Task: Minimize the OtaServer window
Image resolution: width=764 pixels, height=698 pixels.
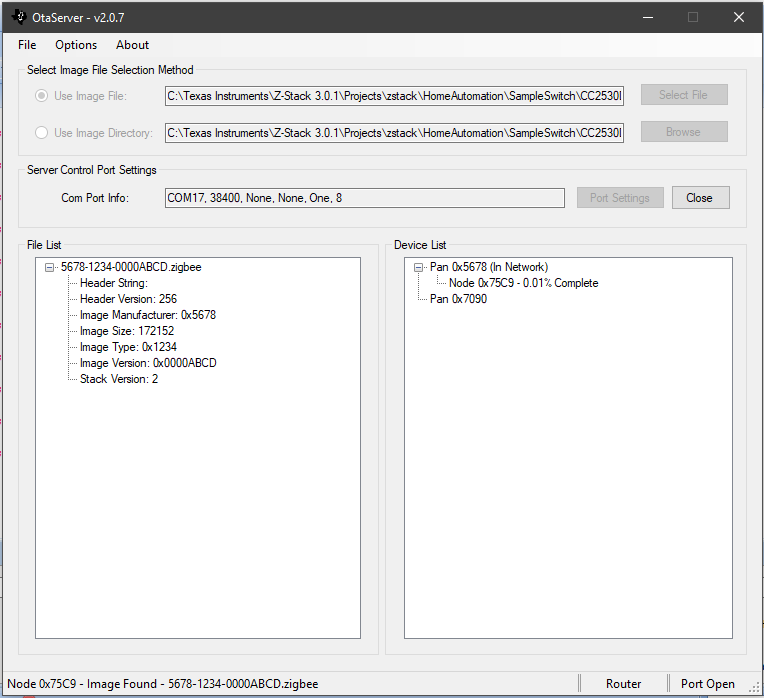Action: tap(648, 18)
